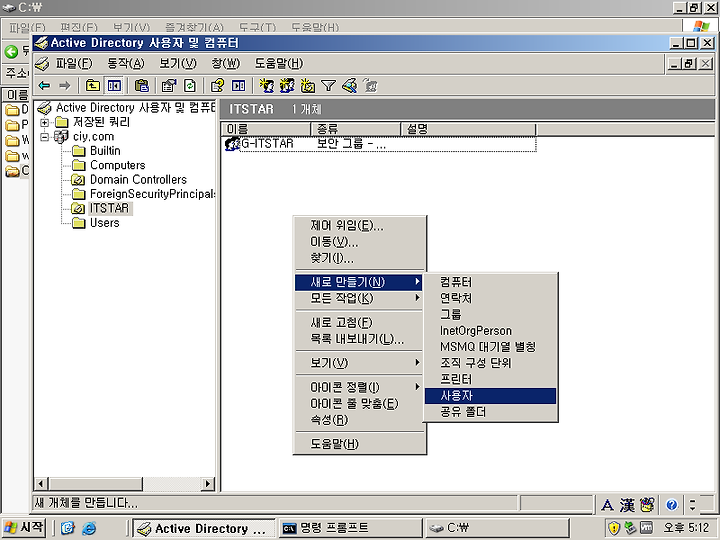Viewport: 720px width, 540px height.
Task: Click the tree pane horizontal scrollbar
Action: 125,484
